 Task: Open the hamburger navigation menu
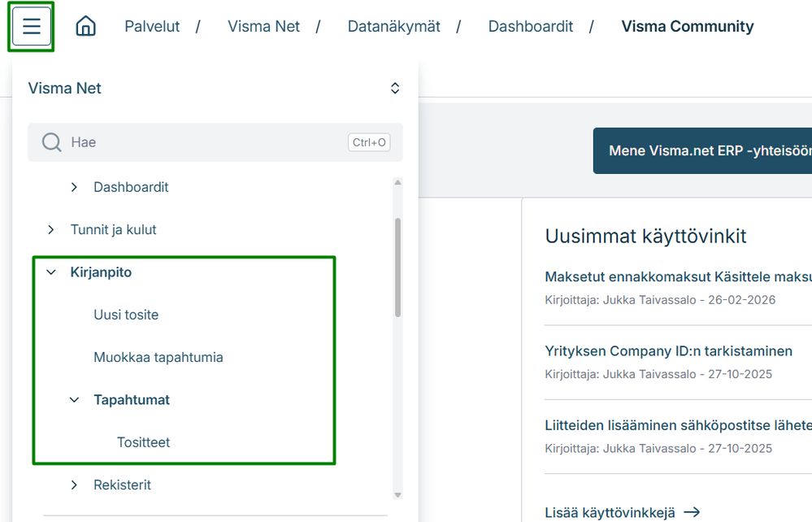32,26
